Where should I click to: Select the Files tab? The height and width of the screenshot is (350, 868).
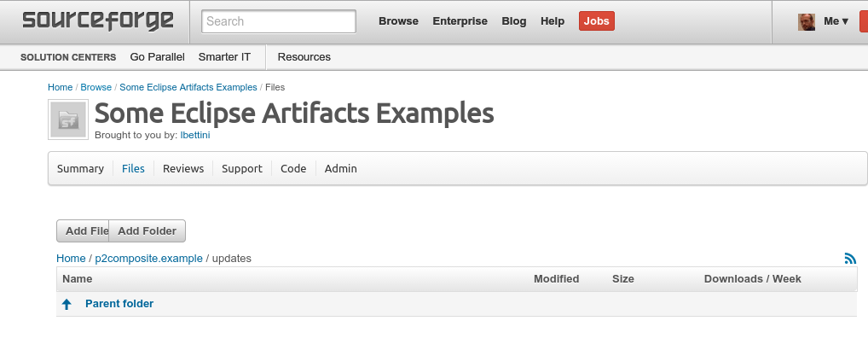(133, 169)
